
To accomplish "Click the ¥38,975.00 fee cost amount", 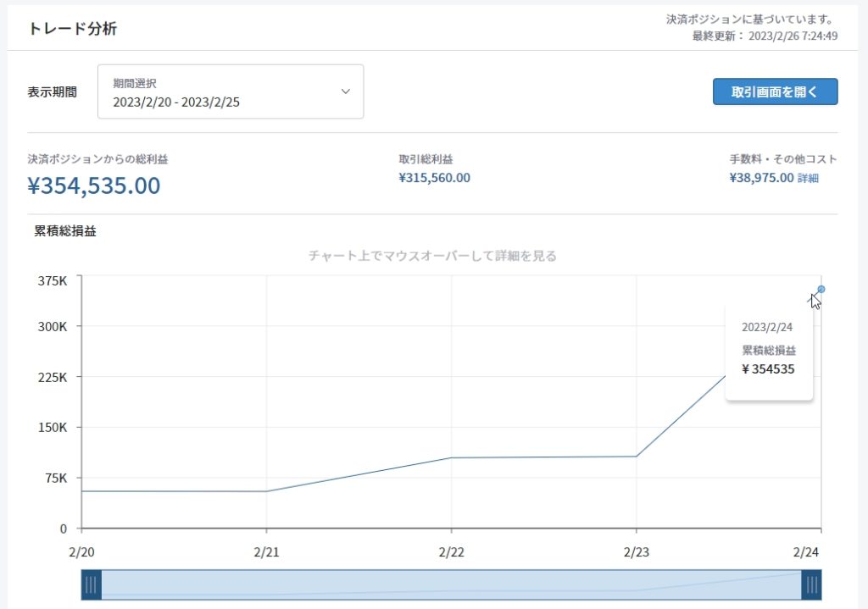I will [761, 178].
